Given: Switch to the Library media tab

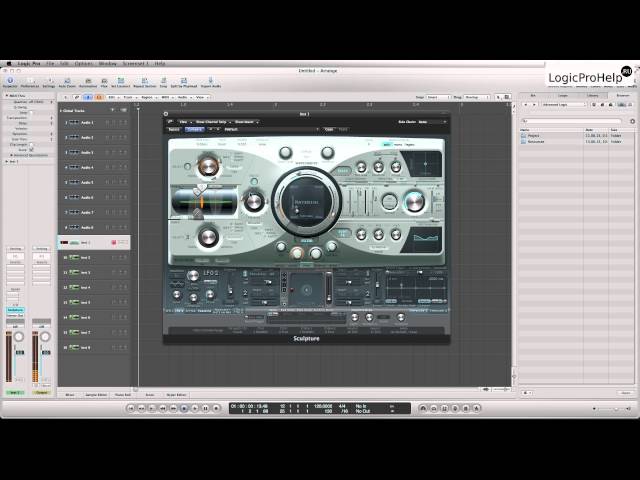Looking at the screenshot, I should [x=593, y=95].
